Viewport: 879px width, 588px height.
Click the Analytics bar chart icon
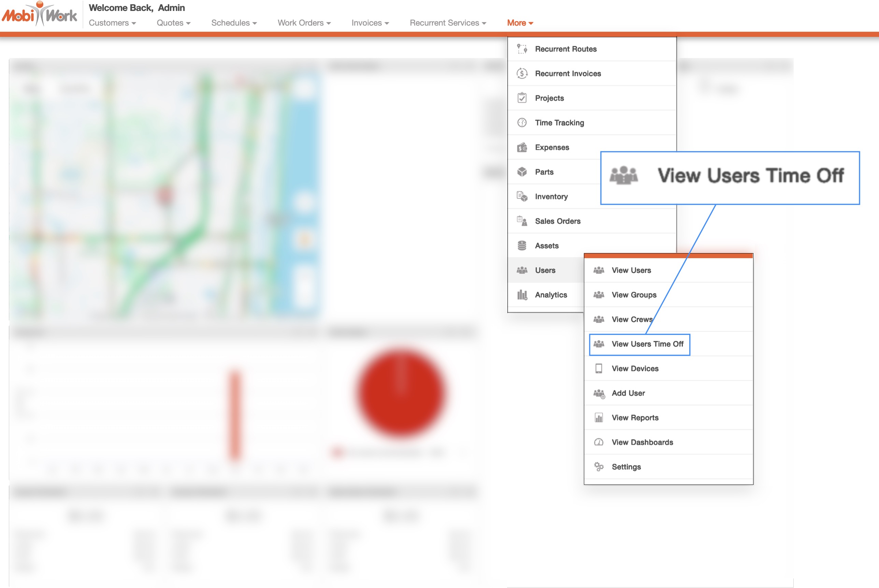[522, 295]
